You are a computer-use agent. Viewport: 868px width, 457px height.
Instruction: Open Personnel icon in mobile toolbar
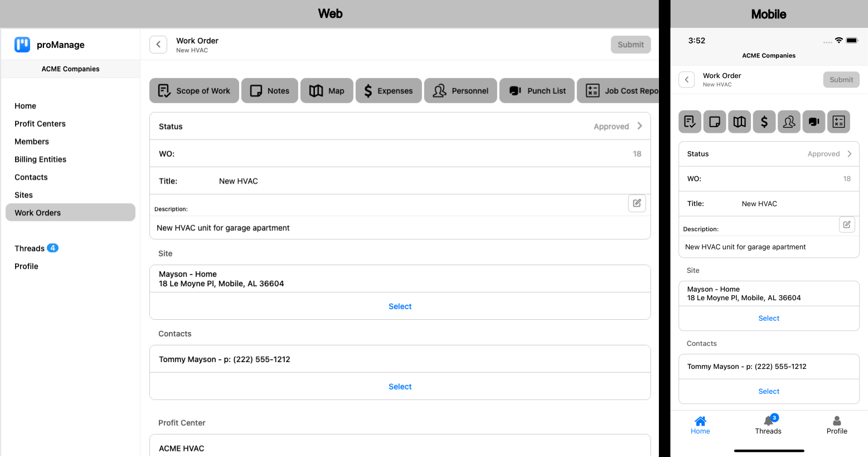pyautogui.click(x=789, y=122)
